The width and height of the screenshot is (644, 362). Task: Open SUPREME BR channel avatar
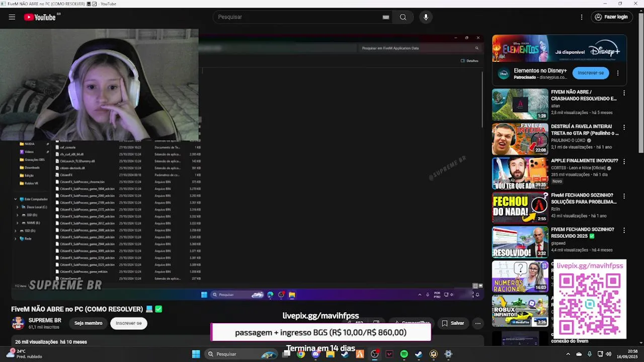coord(18,323)
